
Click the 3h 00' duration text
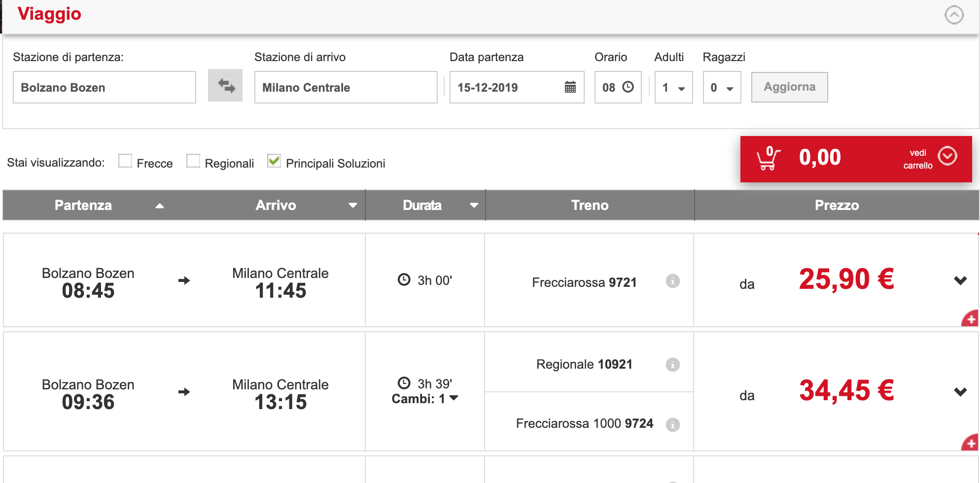(x=435, y=280)
